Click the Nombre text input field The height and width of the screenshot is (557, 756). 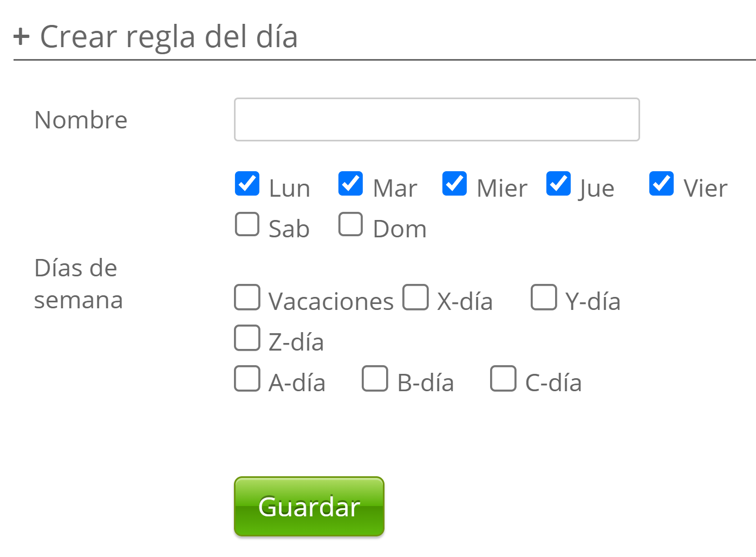coord(436,120)
